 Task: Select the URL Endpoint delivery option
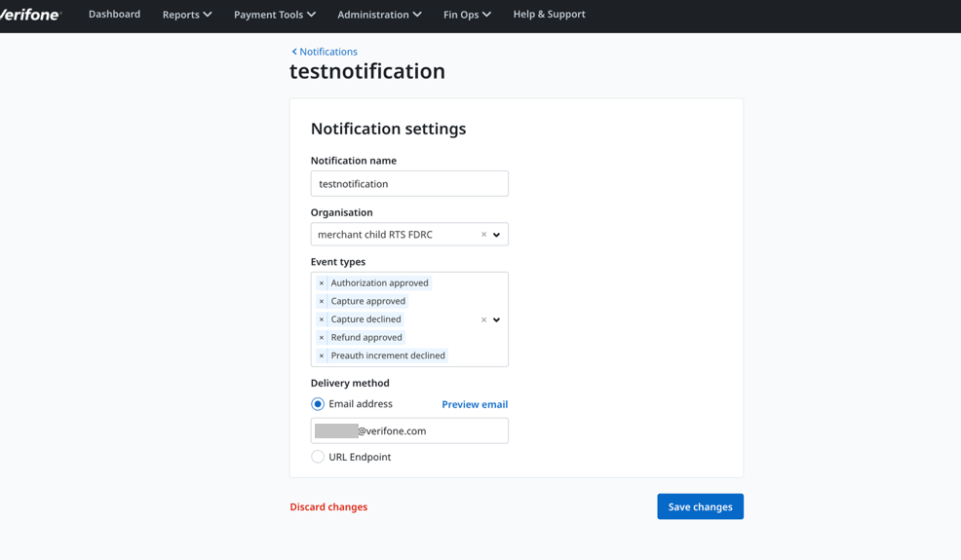[318, 457]
